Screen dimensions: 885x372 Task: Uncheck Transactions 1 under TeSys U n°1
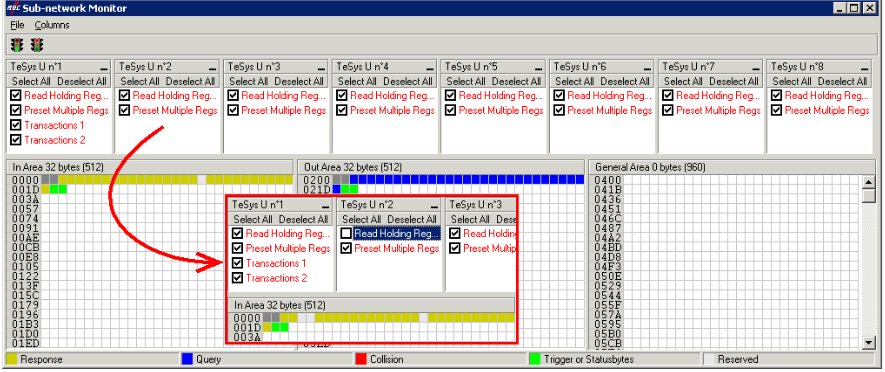click(15, 125)
